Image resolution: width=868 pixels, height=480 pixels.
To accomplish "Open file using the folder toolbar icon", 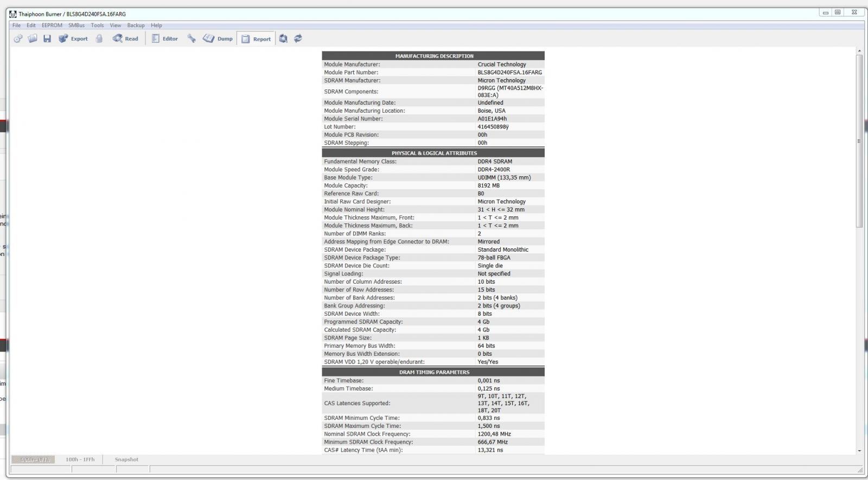I will [33, 39].
